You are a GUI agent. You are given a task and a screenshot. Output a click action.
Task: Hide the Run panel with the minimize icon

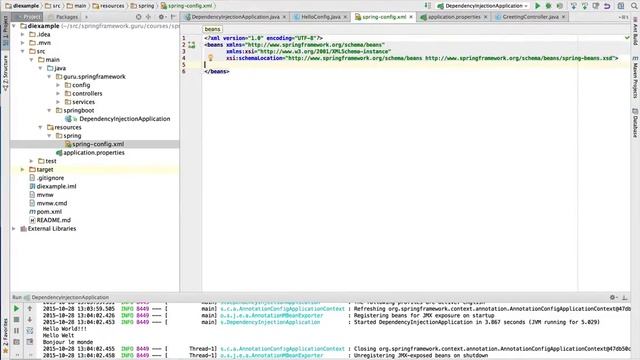pos(624,298)
